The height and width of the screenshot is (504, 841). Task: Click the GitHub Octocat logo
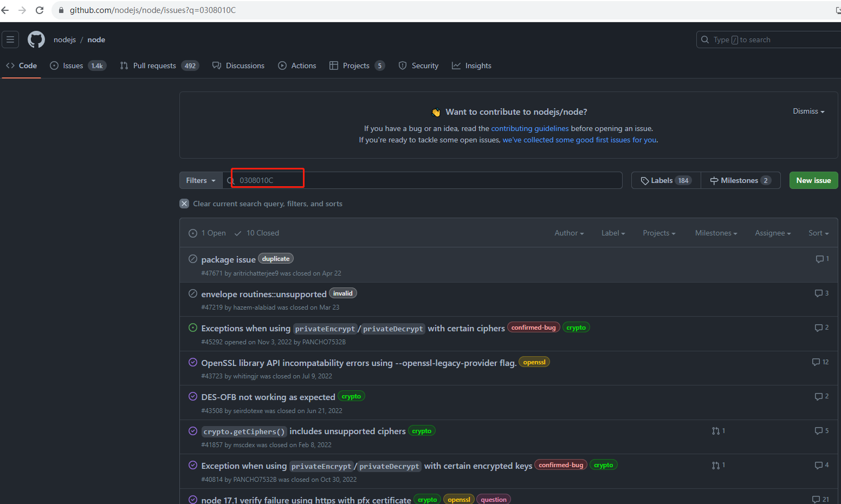pyautogui.click(x=36, y=40)
